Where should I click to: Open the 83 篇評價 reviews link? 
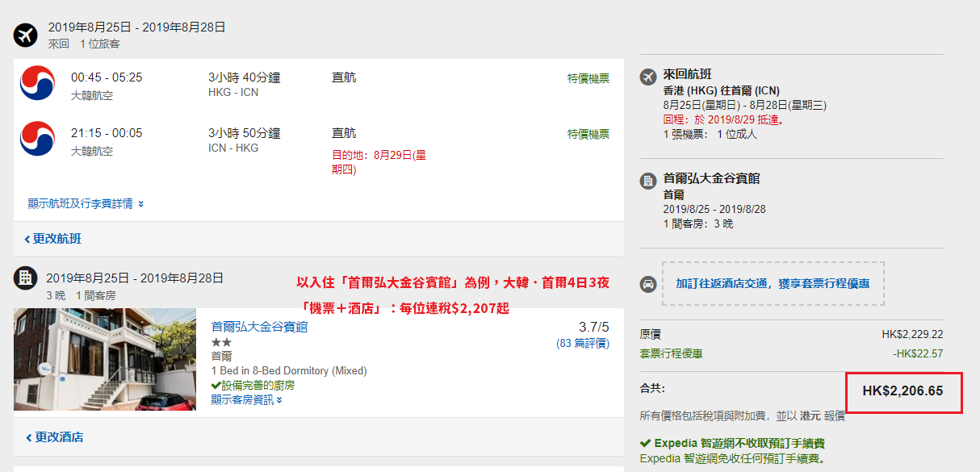[x=583, y=343]
